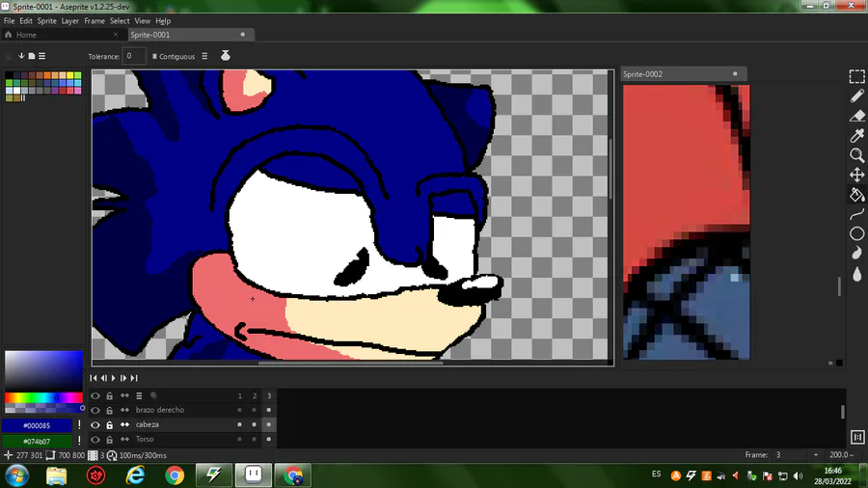Select the Ellipse shape tool
Image resolution: width=868 pixels, height=488 pixels.
[857, 233]
